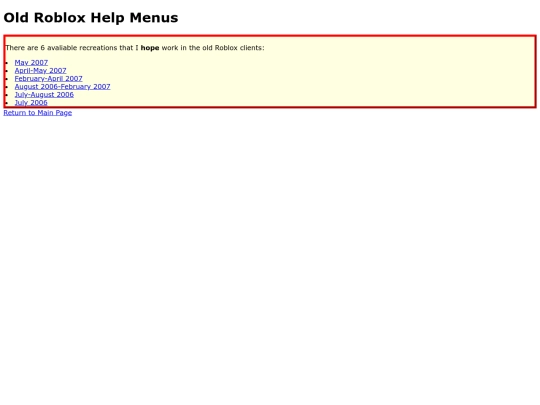Click Return to Main Page link
The width and height of the screenshot is (540, 405).
click(x=38, y=113)
